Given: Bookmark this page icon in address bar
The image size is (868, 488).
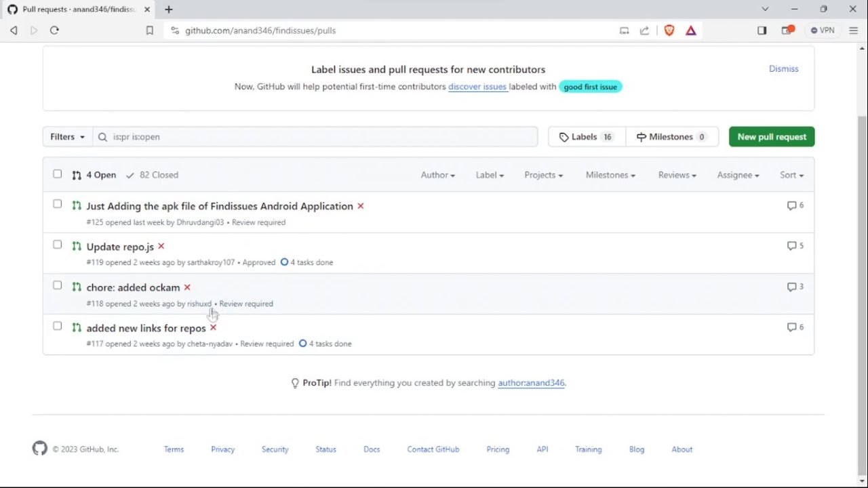Looking at the screenshot, I should coord(150,30).
